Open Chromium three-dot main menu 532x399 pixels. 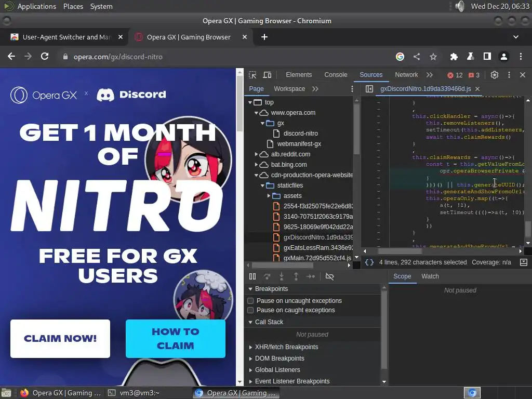click(521, 57)
